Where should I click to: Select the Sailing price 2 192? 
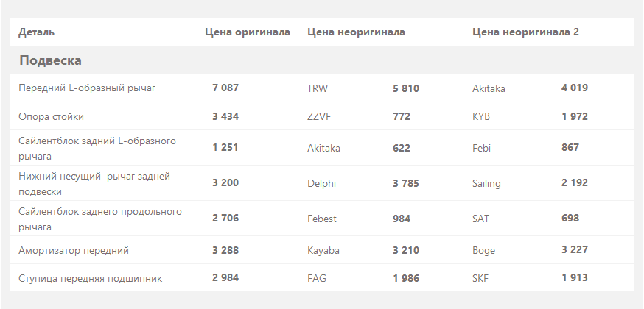575,182
